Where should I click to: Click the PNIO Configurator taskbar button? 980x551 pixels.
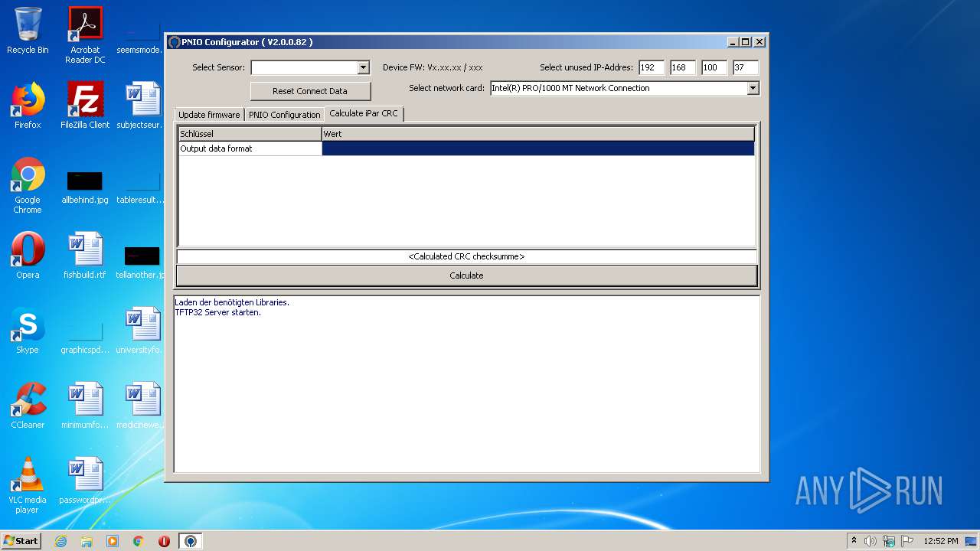(191, 541)
